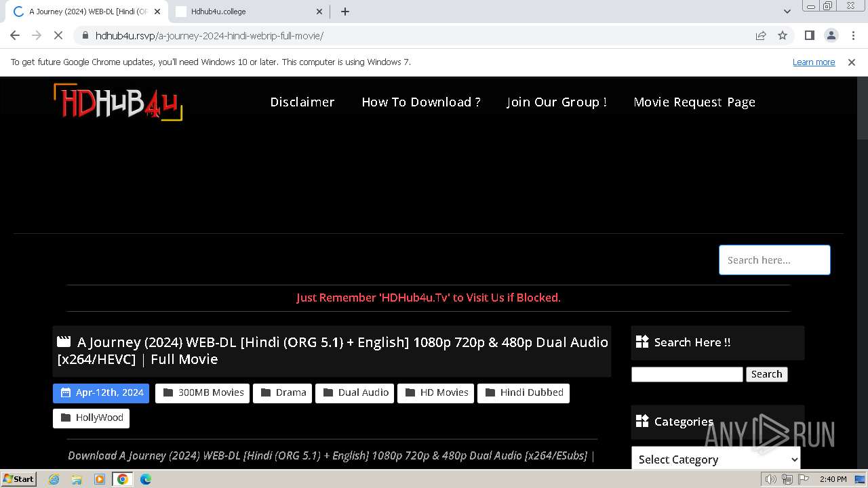Viewport: 868px width, 488px height.
Task: Open Movie Request Page
Action: click(694, 102)
